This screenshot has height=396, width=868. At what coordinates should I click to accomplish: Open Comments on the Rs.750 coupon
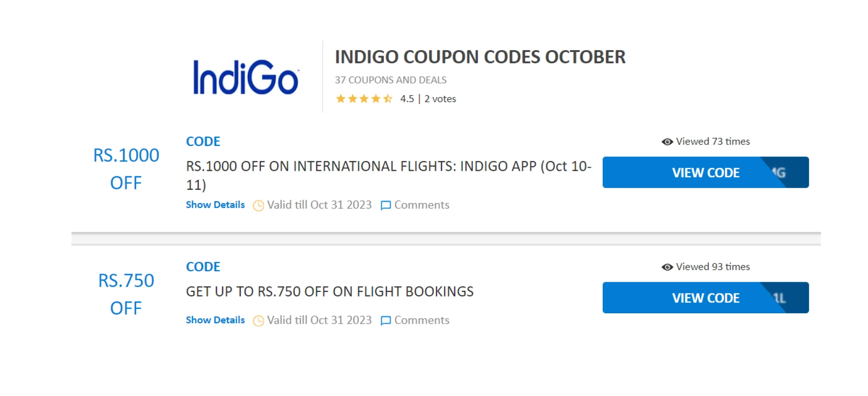[421, 321]
